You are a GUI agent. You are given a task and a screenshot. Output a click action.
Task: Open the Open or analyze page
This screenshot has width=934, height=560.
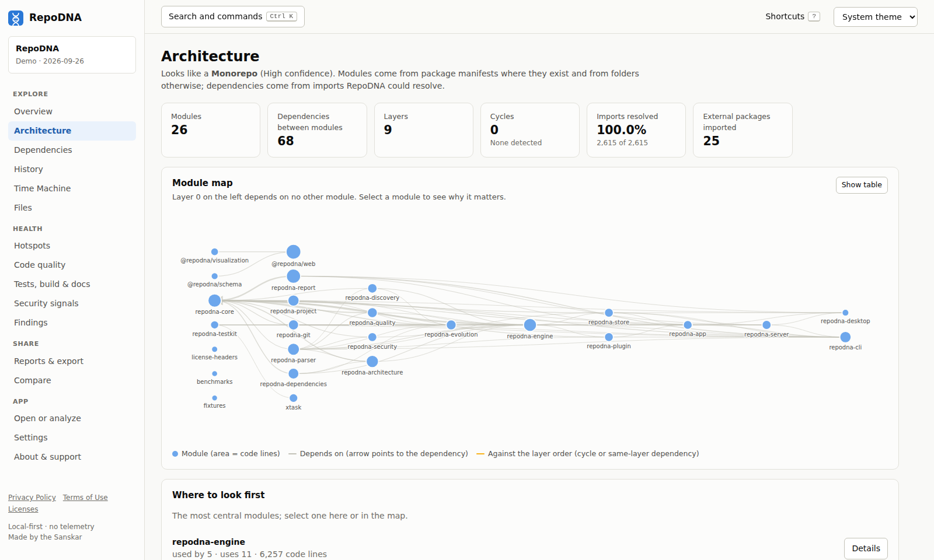click(72, 418)
